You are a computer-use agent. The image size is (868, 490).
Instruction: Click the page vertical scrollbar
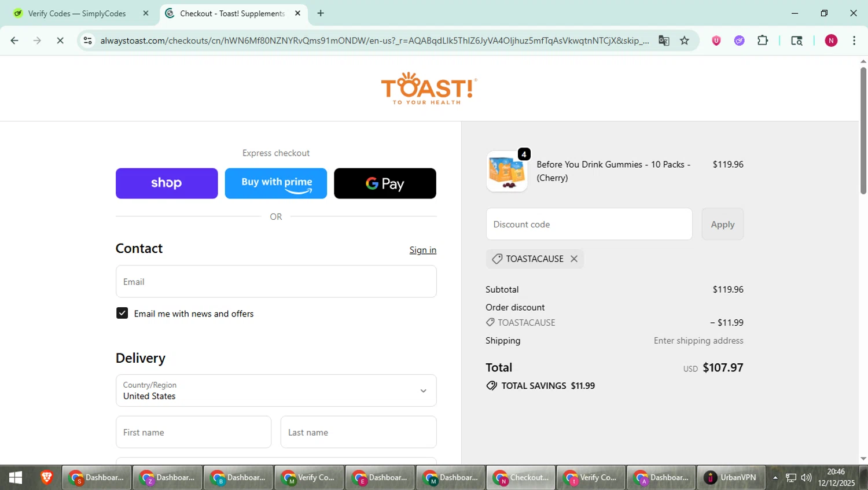pyautogui.click(x=863, y=131)
